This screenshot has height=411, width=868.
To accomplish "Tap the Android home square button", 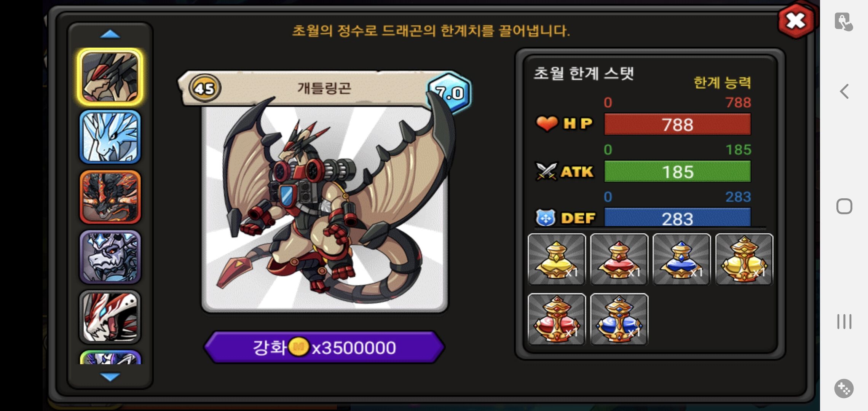I will tap(844, 206).
